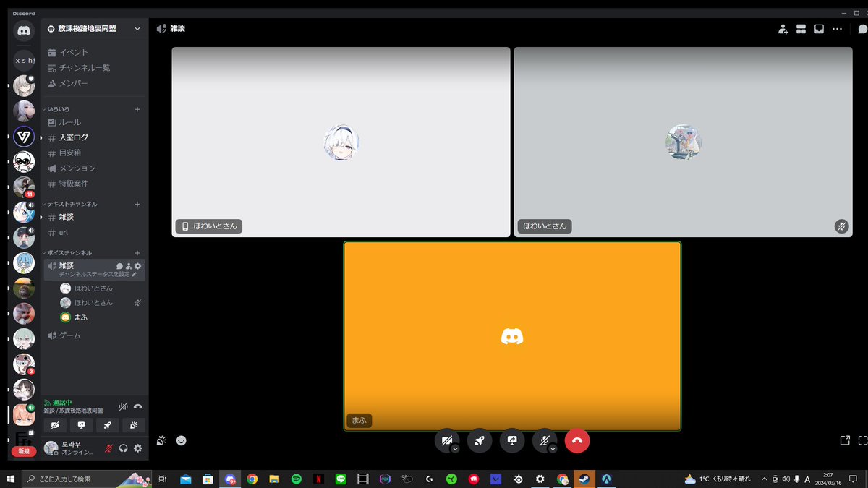Select まふ orange video tile
The height and width of the screenshot is (488, 868).
click(x=512, y=336)
